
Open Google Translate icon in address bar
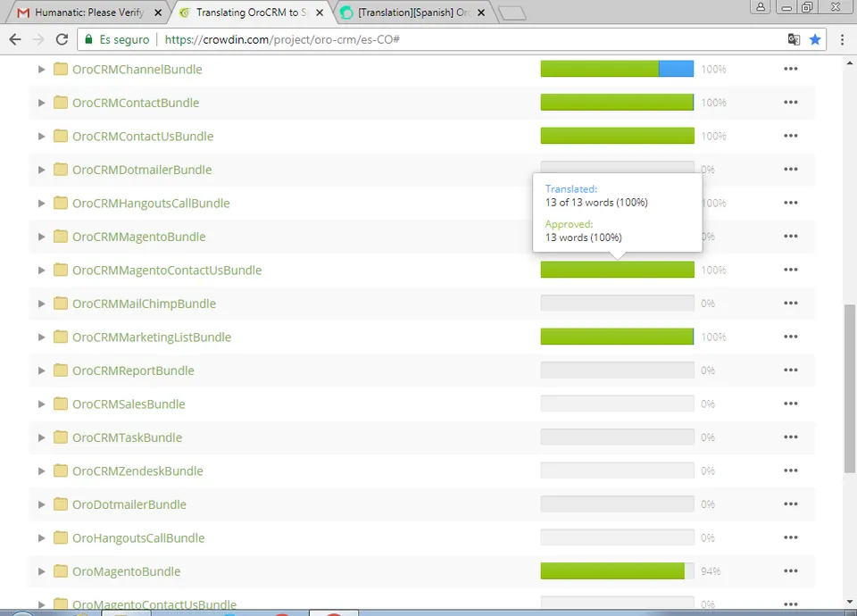(794, 39)
